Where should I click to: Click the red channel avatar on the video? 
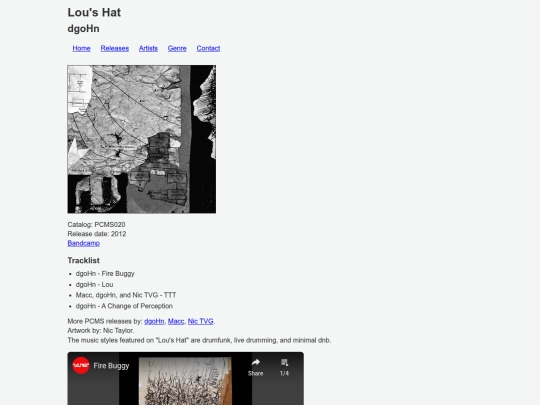point(81,365)
